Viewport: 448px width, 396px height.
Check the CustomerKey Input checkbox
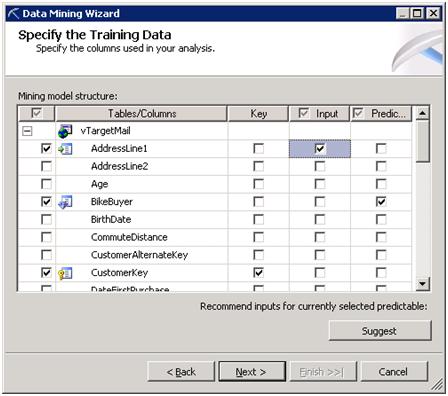tap(320, 273)
